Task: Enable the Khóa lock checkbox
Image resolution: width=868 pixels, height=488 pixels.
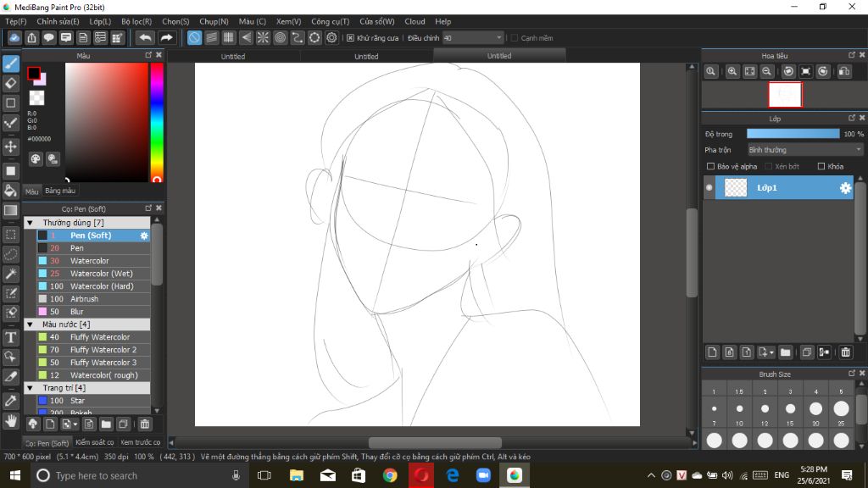Action: pyautogui.click(x=821, y=167)
